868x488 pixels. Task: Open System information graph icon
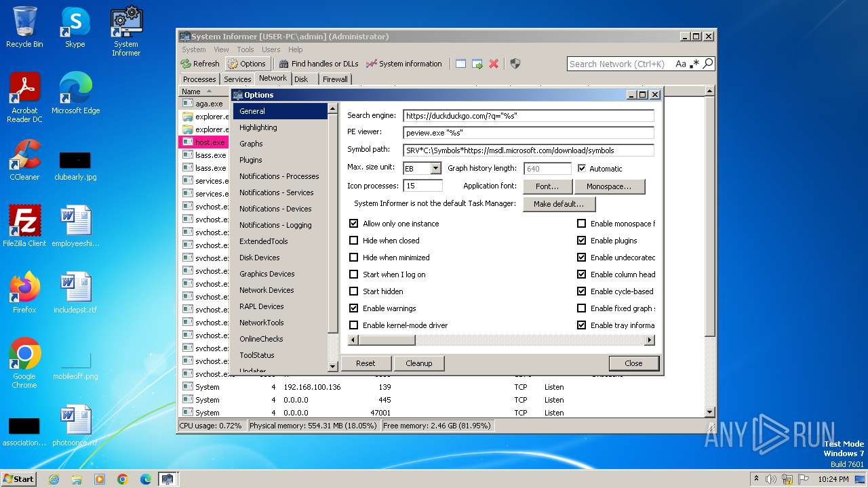click(x=371, y=64)
